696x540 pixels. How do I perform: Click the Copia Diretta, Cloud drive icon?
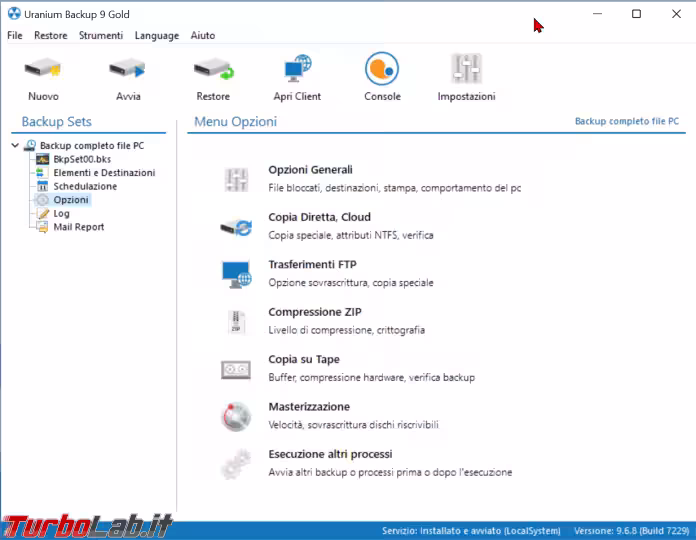coord(236,227)
